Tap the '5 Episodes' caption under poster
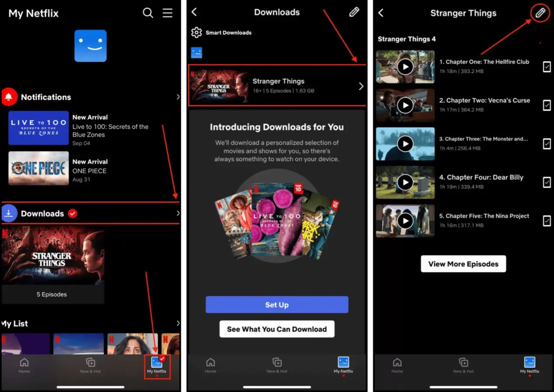 click(52, 294)
